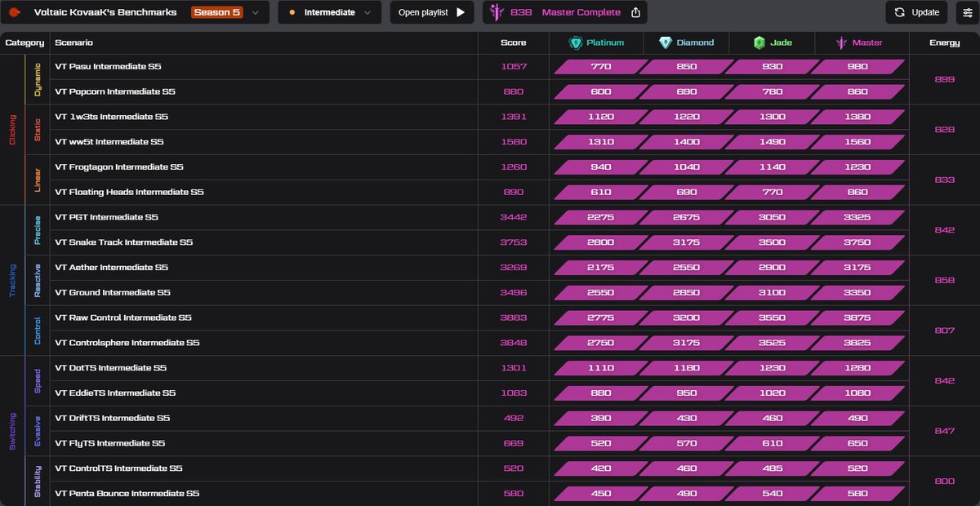Click the Stability energy value 800

944,482
